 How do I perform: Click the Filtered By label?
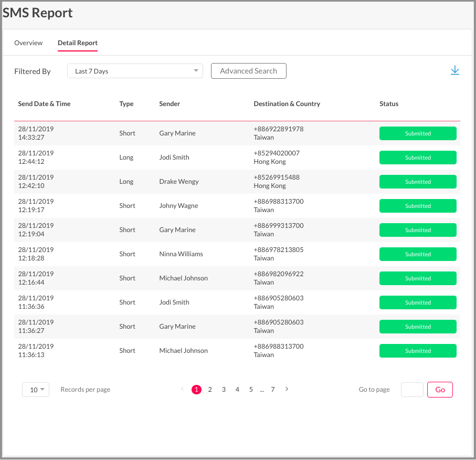click(33, 71)
